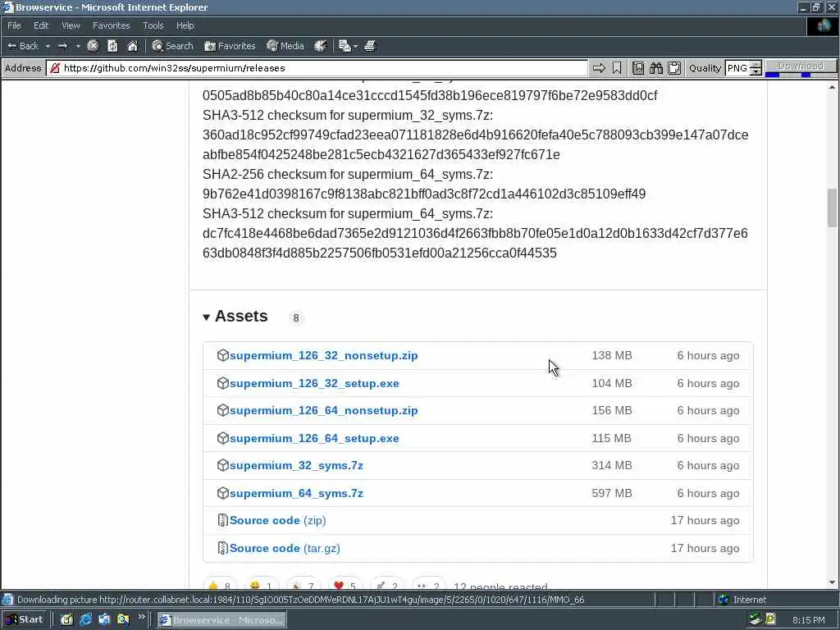Screen dimensions: 840x630
Task: Click vertical scrollbar thumb
Action: click(832, 208)
